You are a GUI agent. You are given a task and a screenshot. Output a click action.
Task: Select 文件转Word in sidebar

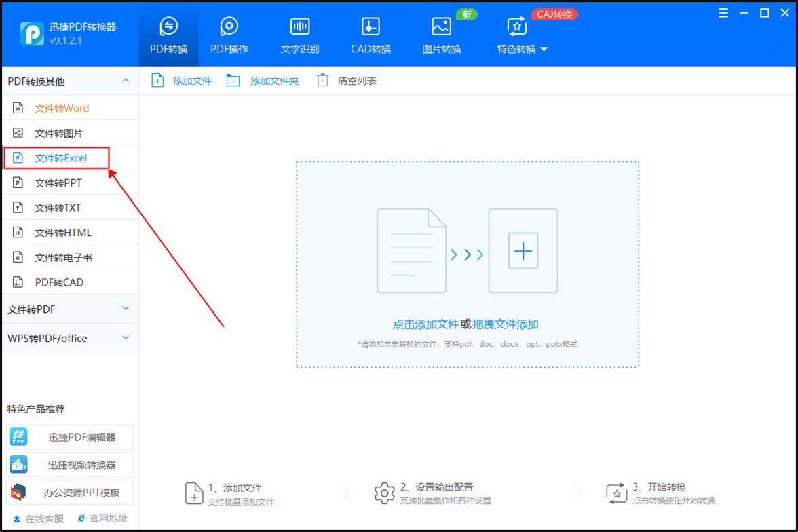click(x=71, y=108)
